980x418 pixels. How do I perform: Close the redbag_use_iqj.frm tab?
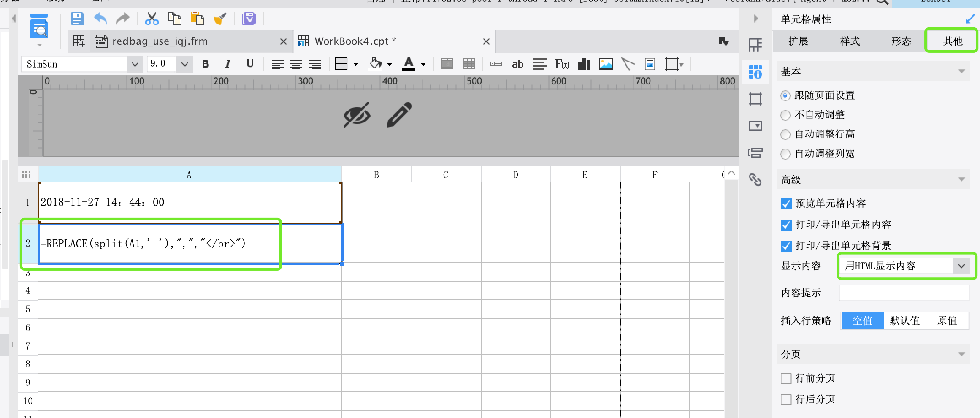284,41
